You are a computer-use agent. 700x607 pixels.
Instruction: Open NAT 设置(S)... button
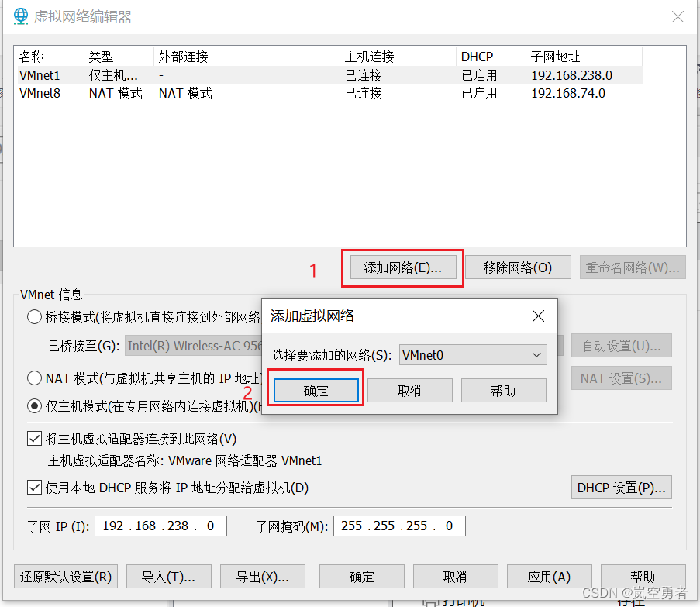coord(622,378)
